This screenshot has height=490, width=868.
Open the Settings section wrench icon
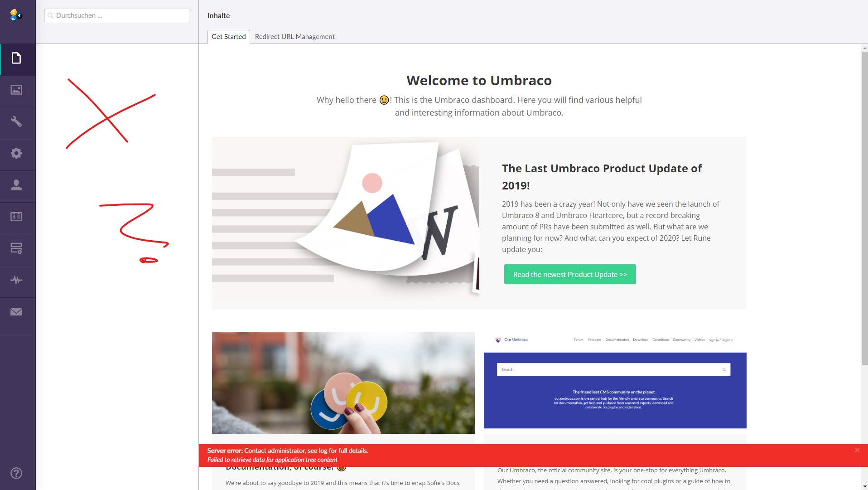(x=16, y=121)
